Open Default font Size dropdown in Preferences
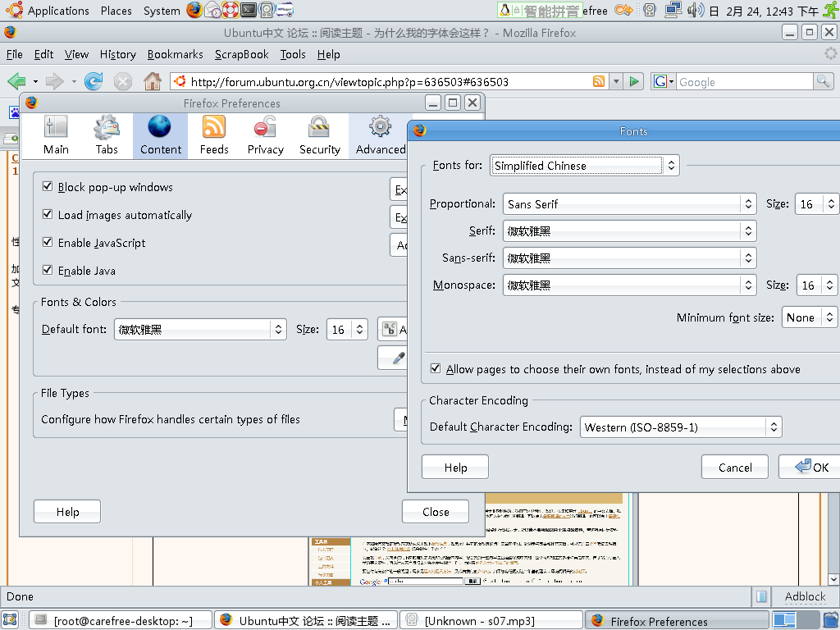Viewport: 840px width, 630px height. click(348, 330)
